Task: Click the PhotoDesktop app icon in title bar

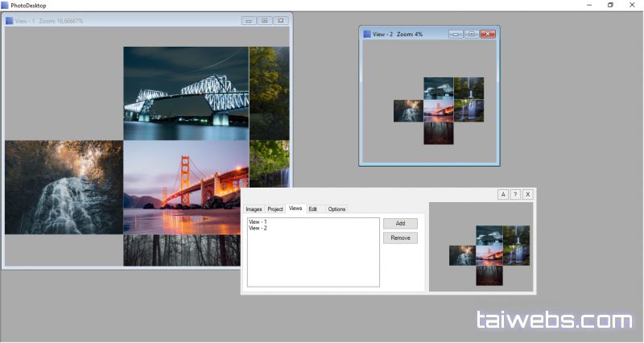Action: tap(6, 5)
